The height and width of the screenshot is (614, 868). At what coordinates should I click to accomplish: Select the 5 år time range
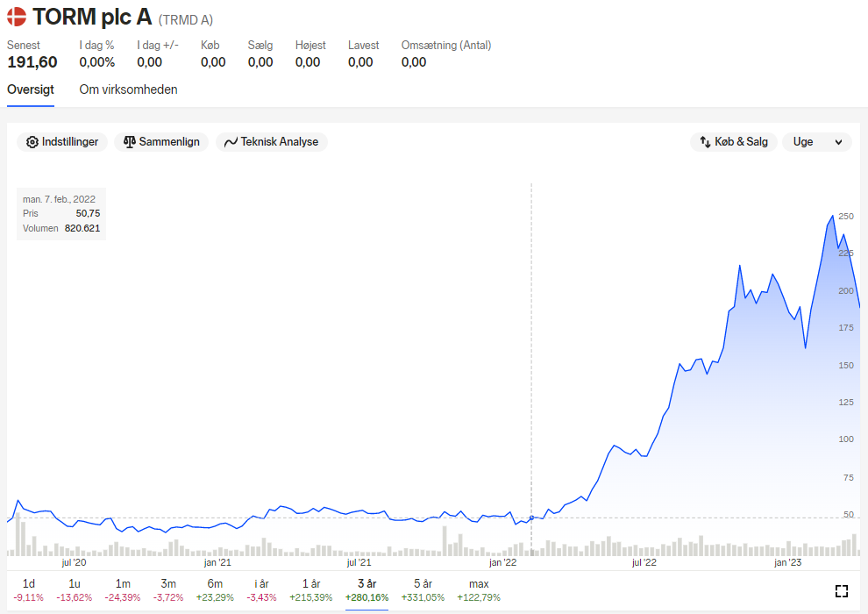pos(423,590)
